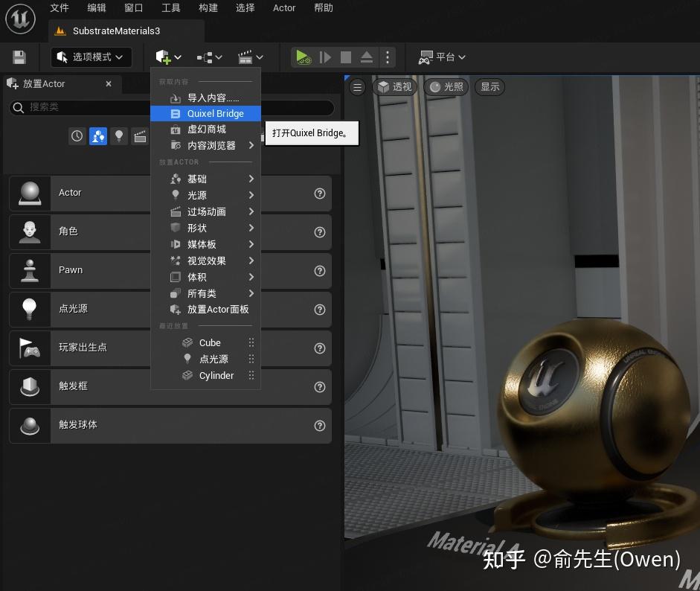The image size is (700, 591).
Task: Click Cylinder in recently placed list
Action: (x=216, y=375)
